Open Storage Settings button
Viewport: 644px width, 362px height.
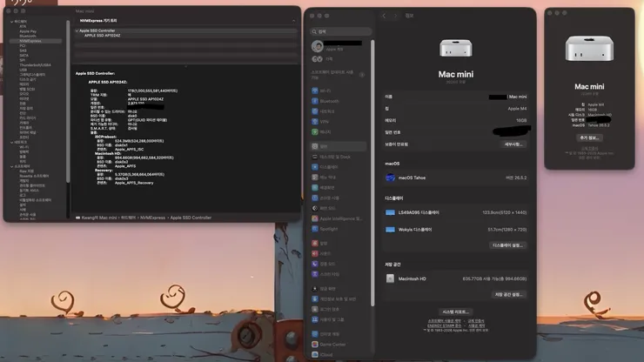point(509,295)
